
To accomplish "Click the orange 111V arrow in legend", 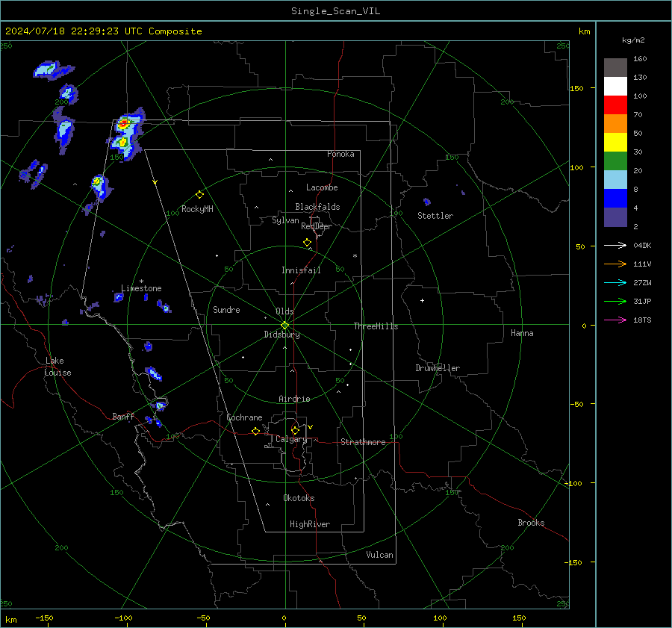I will coord(615,264).
